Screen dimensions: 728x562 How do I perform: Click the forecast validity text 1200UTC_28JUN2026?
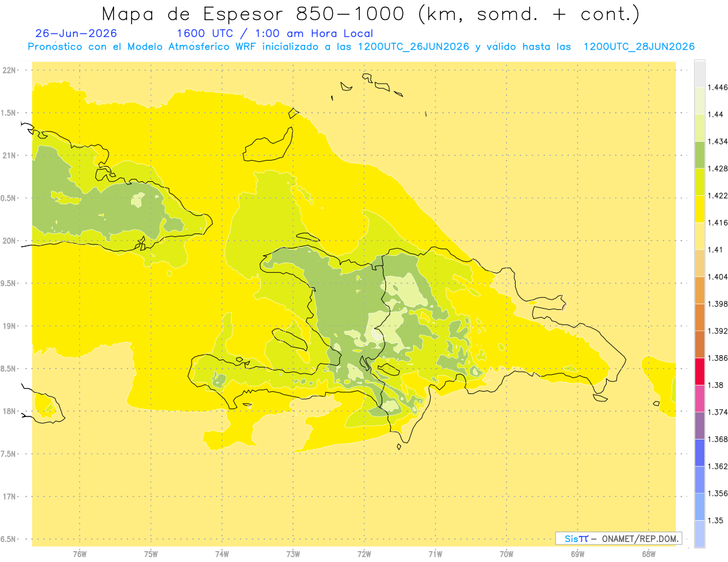point(639,47)
